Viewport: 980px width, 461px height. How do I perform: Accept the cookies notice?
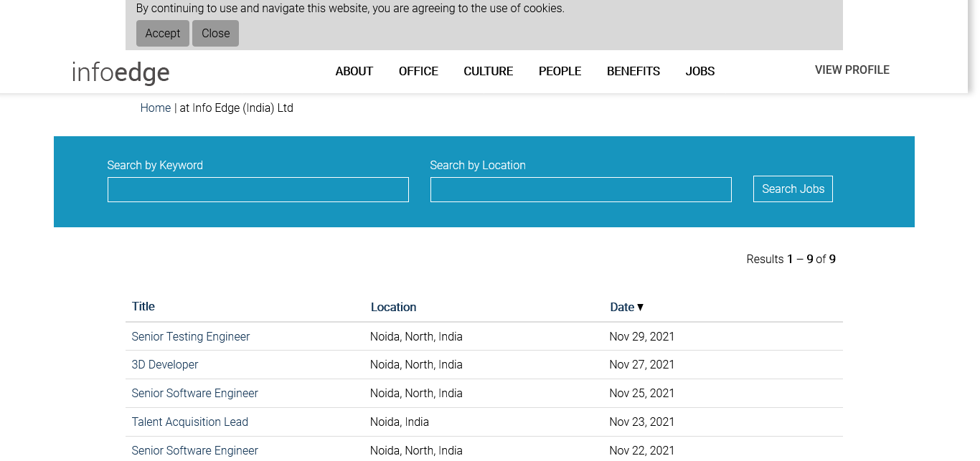[163, 34]
